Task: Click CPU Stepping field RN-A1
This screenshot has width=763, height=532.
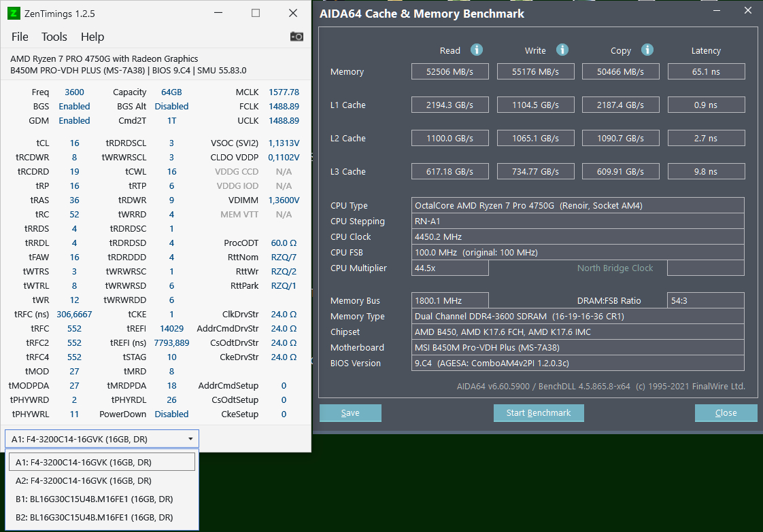Action: point(577,221)
